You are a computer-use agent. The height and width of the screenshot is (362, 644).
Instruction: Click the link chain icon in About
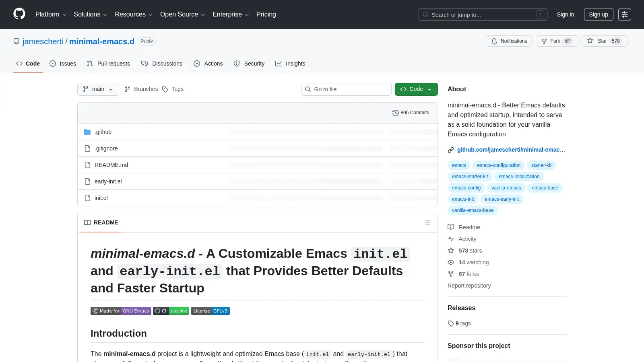click(451, 150)
